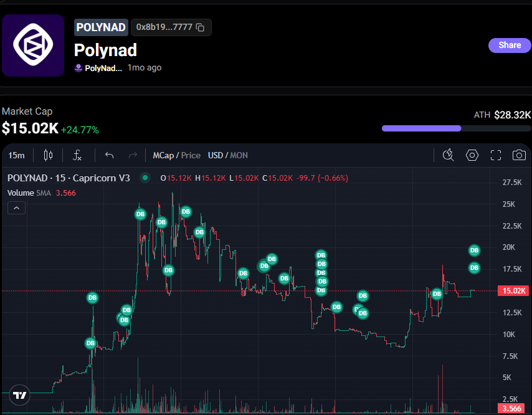Click the POLYNAD ticker badge
This screenshot has width=532, height=415.
[x=101, y=27]
